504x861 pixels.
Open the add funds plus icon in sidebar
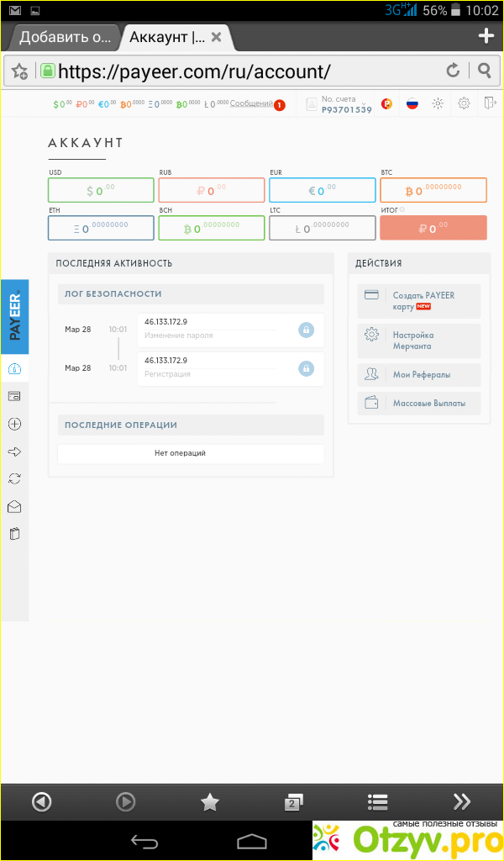(14, 424)
